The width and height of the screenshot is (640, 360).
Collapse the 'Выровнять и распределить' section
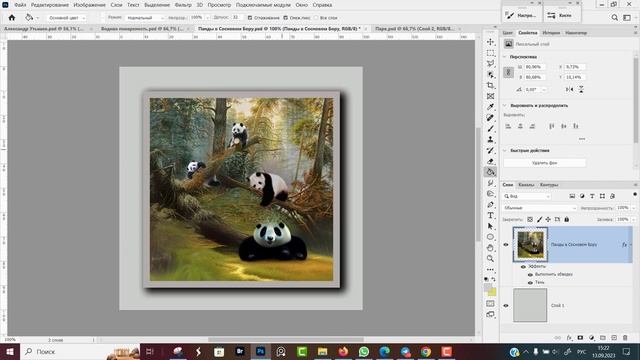tap(505, 105)
